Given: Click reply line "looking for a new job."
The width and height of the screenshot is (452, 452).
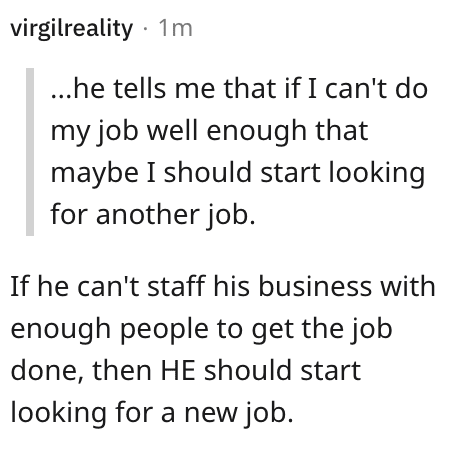Looking at the screenshot, I should click(152, 413).
